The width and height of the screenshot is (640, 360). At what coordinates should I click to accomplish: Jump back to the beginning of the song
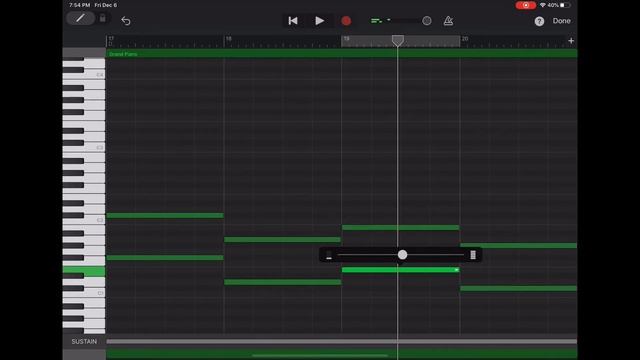click(x=293, y=21)
